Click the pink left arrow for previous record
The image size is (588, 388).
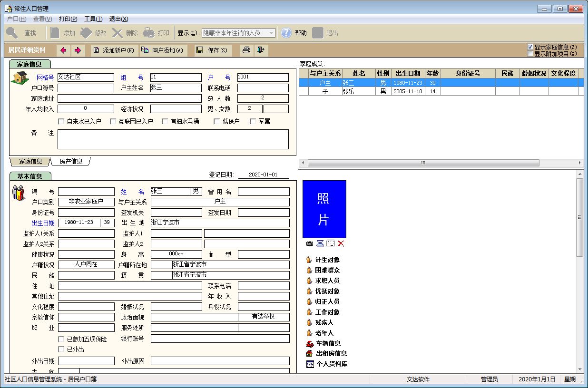63,50
